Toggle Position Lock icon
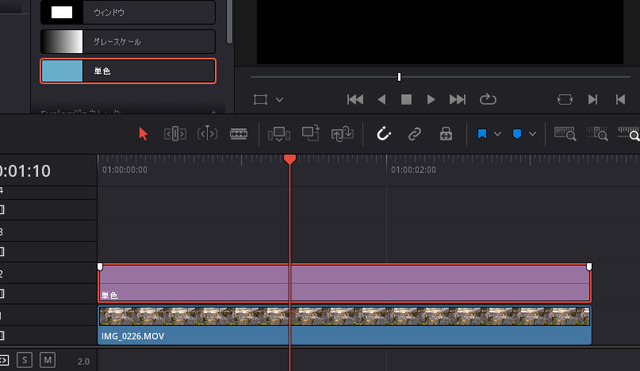The image size is (640, 371). pyautogui.click(x=446, y=133)
